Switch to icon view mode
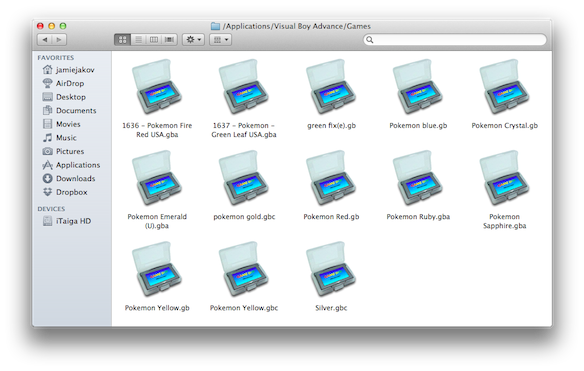Screen dimensions: 584x371 123,39
